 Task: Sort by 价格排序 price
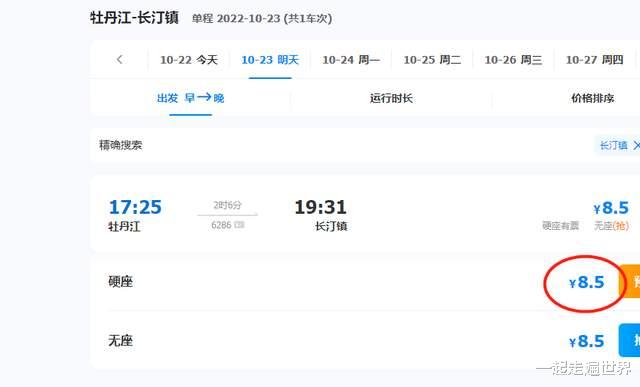click(593, 98)
